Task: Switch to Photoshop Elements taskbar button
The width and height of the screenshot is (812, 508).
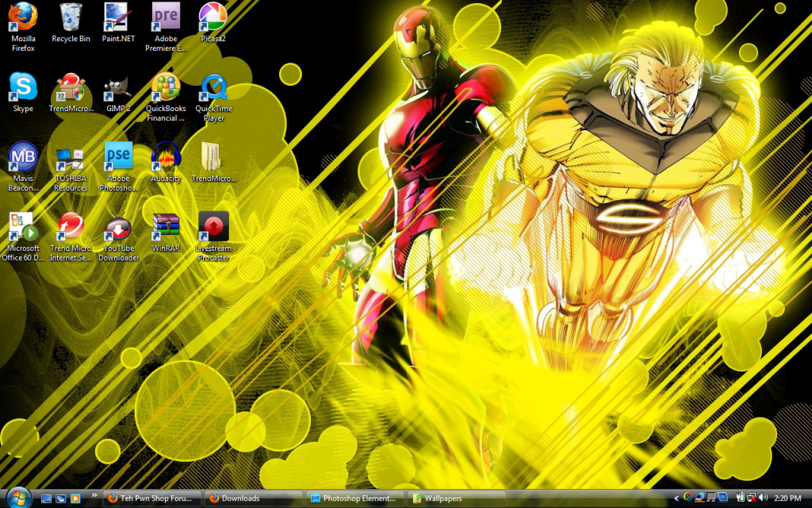Action: 354,498
